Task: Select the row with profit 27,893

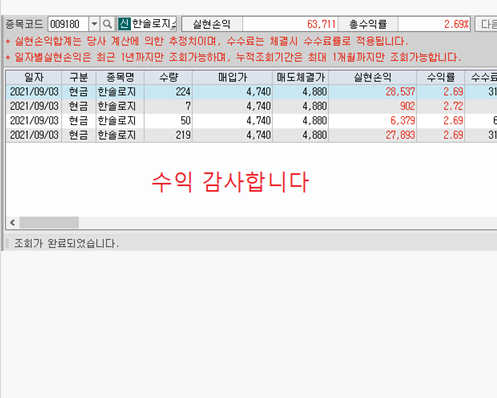Action: tap(251, 135)
